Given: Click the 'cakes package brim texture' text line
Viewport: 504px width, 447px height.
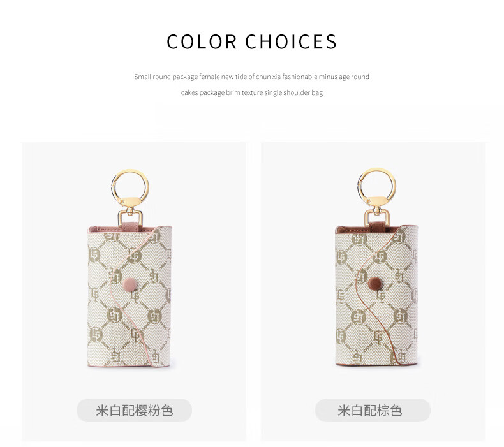Looking at the screenshot, I should coord(251,93).
